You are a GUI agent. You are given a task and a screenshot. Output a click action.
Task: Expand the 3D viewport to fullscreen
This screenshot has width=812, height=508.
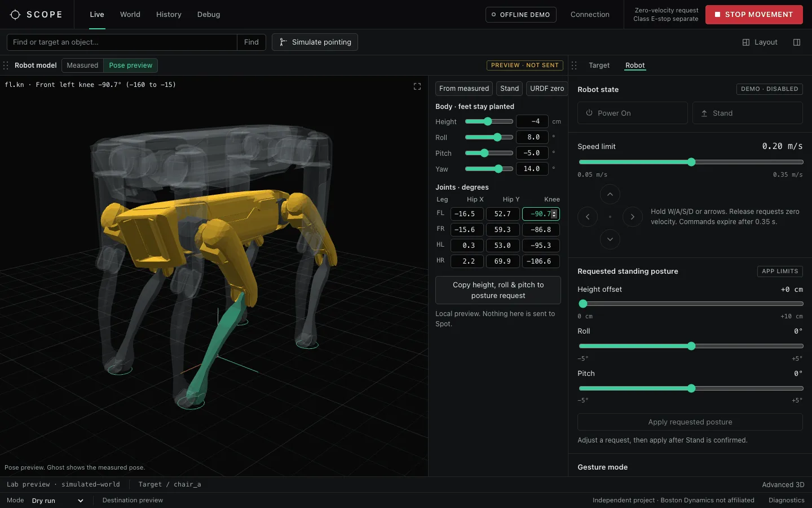point(417,86)
